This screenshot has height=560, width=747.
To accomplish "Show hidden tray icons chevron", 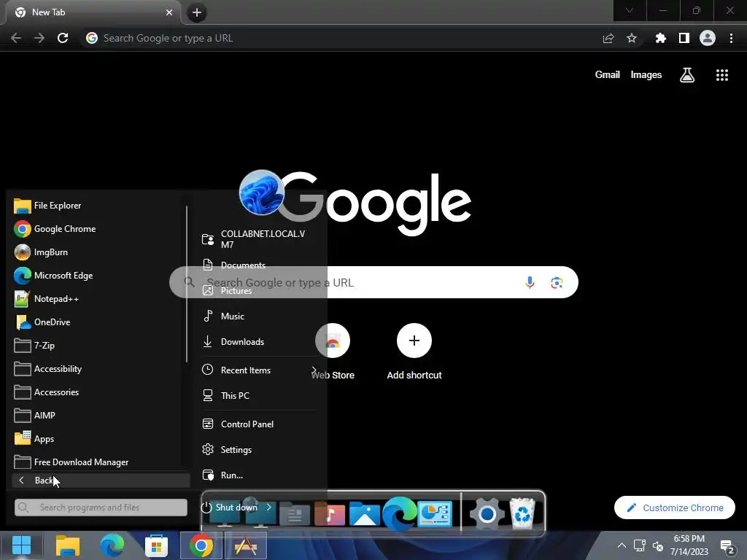I will pyautogui.click(x=622, y=545).
